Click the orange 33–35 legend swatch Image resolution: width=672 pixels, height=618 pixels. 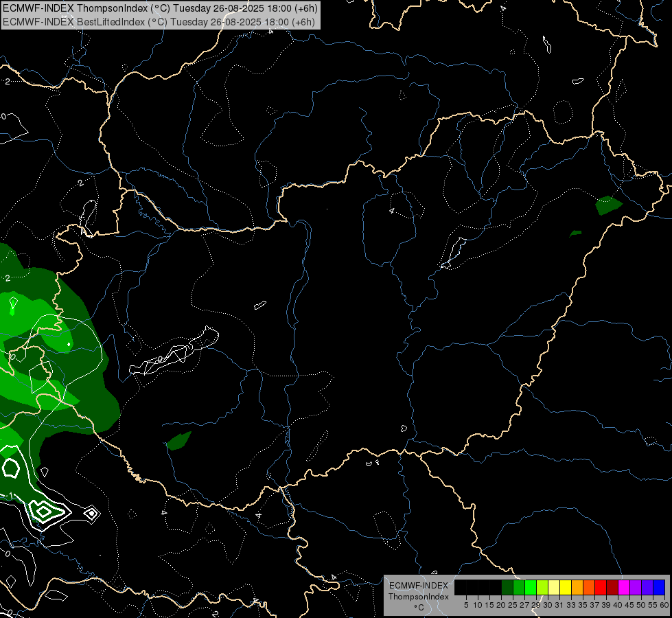coord(577,587)
